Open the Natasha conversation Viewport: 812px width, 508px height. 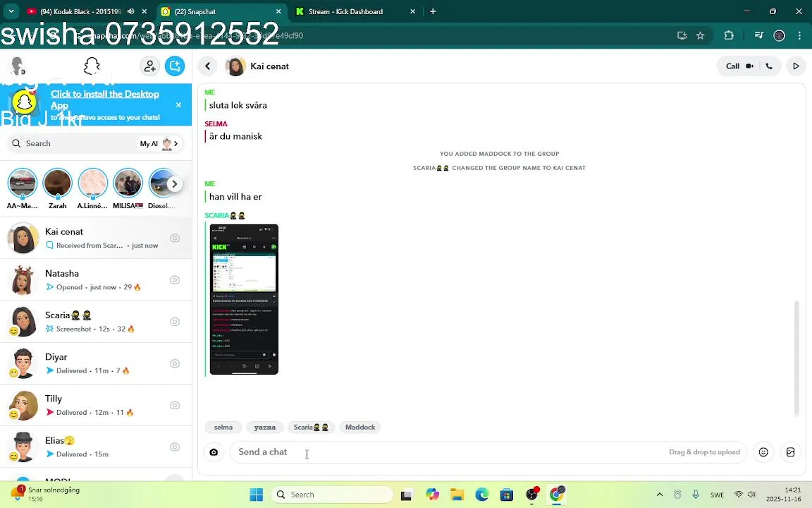pyautogui.click(x=96, y=280)
